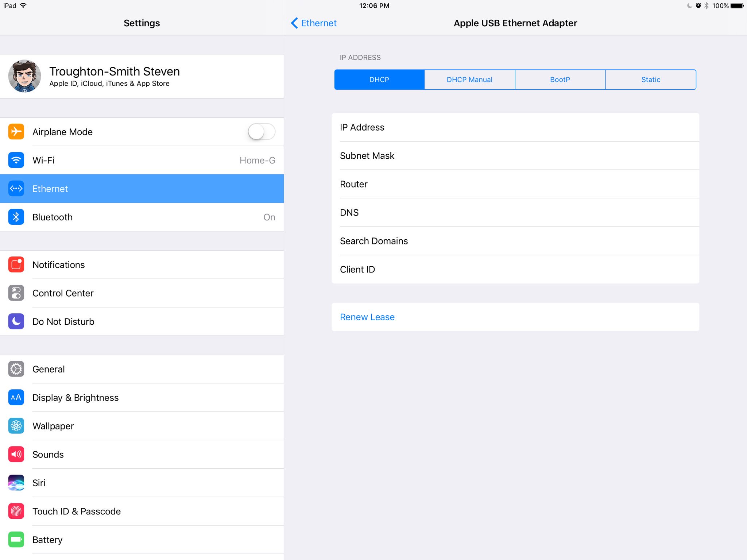Switch to DHCP Manual mode
The width and height of the screenshot is (747, 560).
pos(469,80)
